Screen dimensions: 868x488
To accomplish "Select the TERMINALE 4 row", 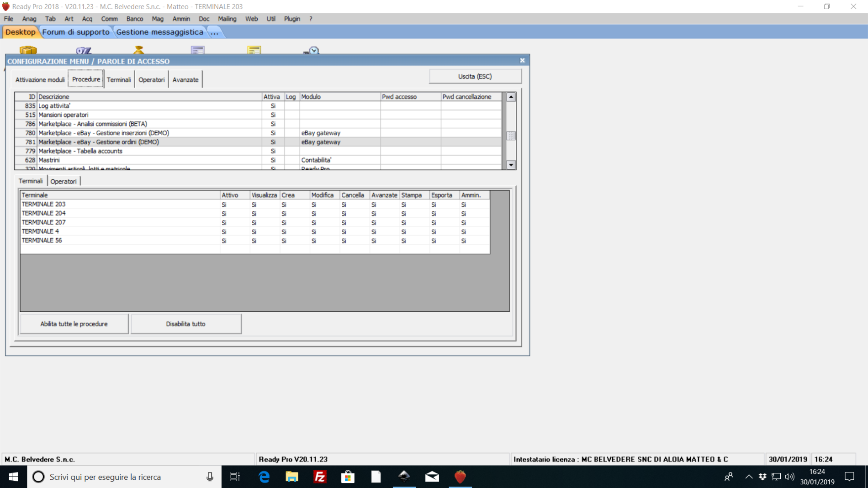I will [x=255, y=231].
